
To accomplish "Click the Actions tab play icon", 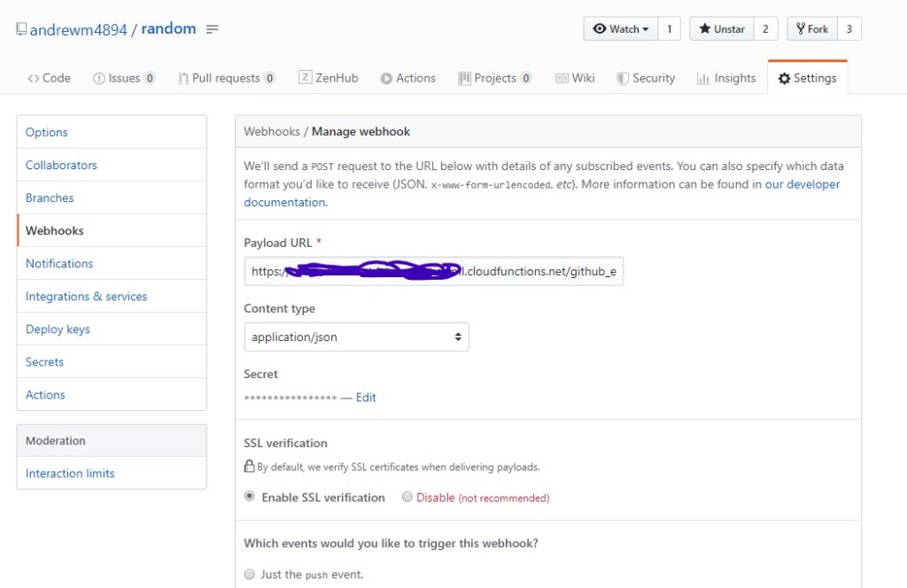I will (x=386, y=79).
